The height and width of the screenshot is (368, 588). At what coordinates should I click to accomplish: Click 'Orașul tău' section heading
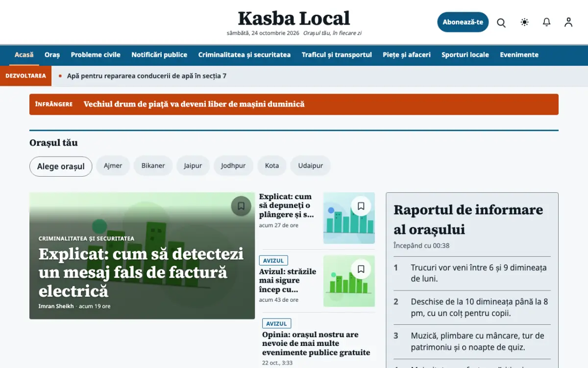pyautogui.click(x=53, y=143)
